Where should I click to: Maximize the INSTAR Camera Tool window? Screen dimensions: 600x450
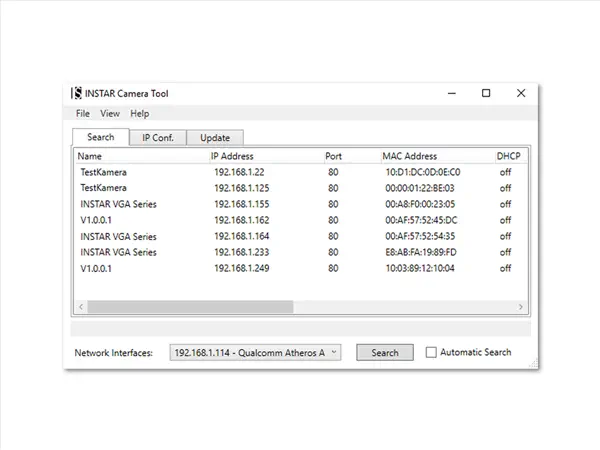click(486, 93)
